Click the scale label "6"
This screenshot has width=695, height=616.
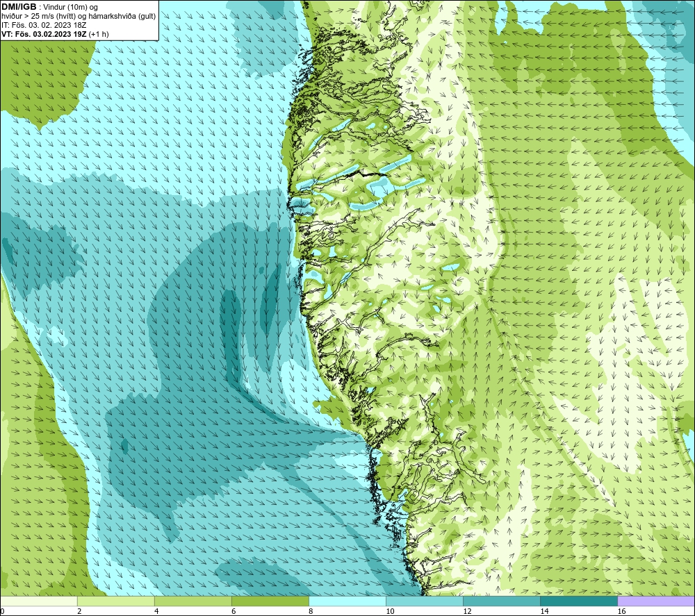pyautogui.click(x=234, y=612)
